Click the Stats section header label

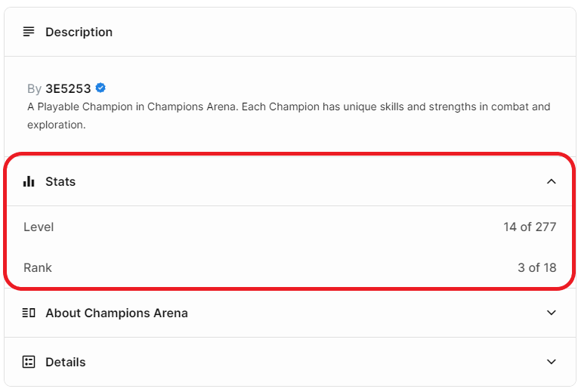coord(60,181)
